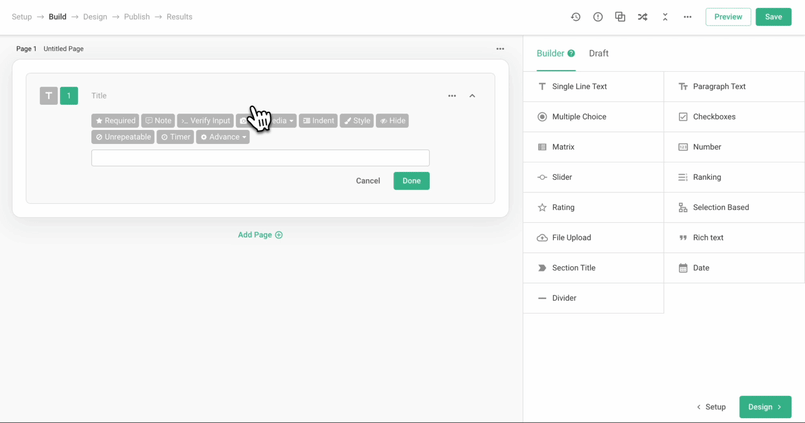Collapse question 1 with the chevron
The width and height of the screenshot is (805, 423).
click(x=472, y=96)
